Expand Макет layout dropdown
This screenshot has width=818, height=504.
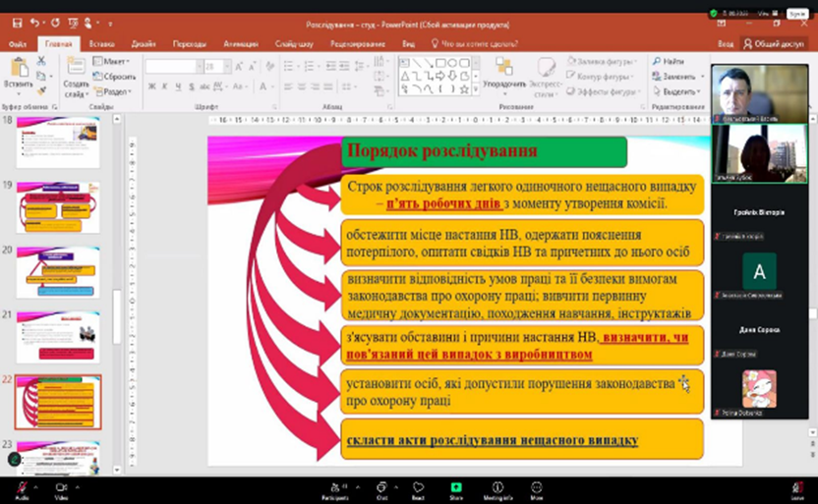(112, 61)
